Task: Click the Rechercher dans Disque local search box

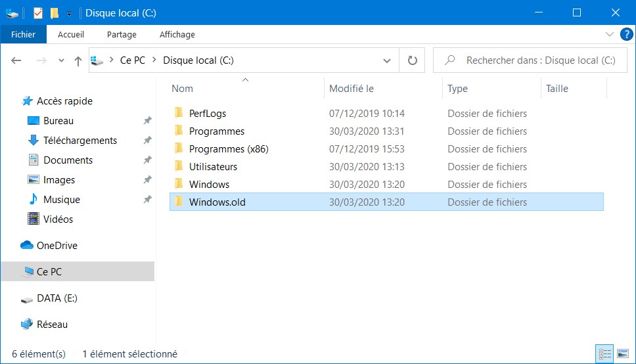Action: (530, 60)
